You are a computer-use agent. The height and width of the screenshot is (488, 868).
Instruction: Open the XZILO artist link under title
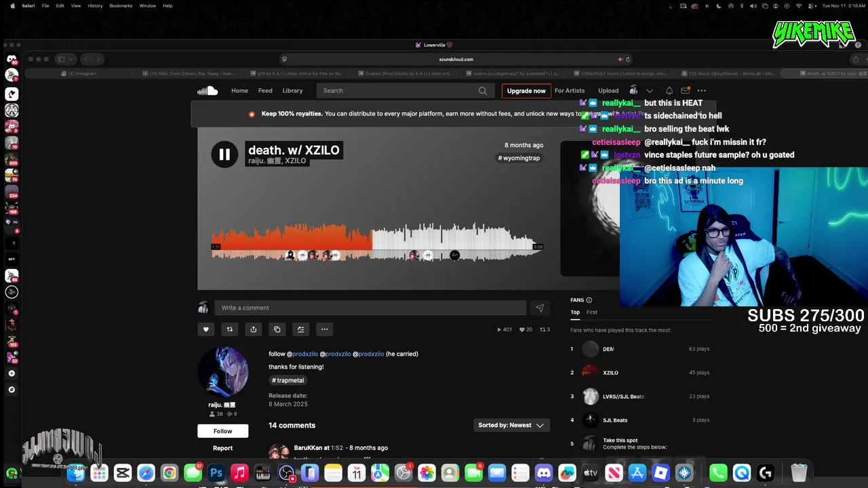click(x=296, y=161)
